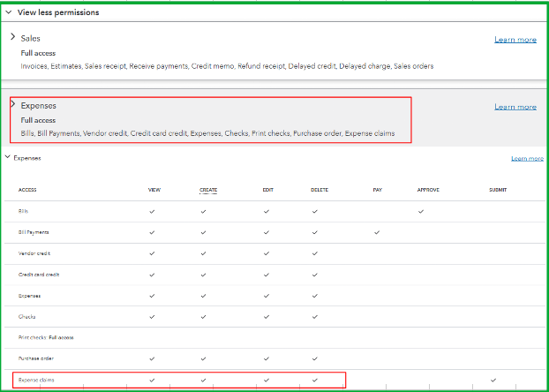Toggle Create permission for Purchase order
The width and height of the screenshot is (549, 392).
coord(203,358)
